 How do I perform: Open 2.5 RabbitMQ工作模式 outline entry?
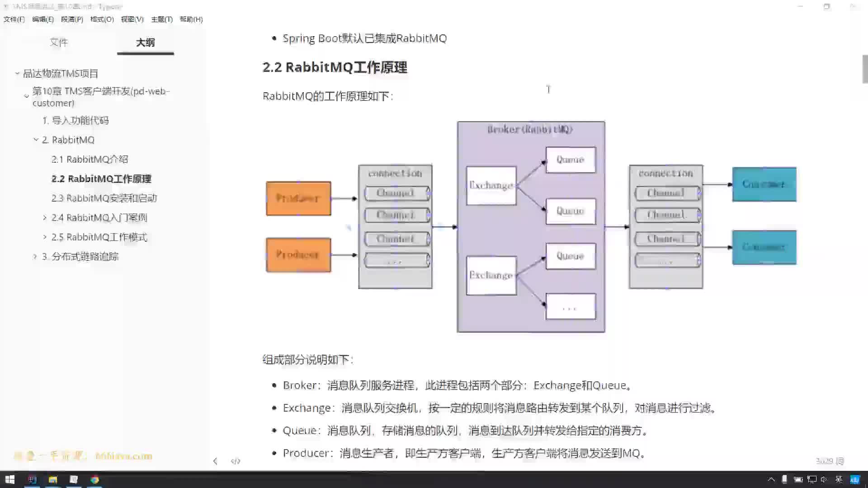click(x=99, y=237)
